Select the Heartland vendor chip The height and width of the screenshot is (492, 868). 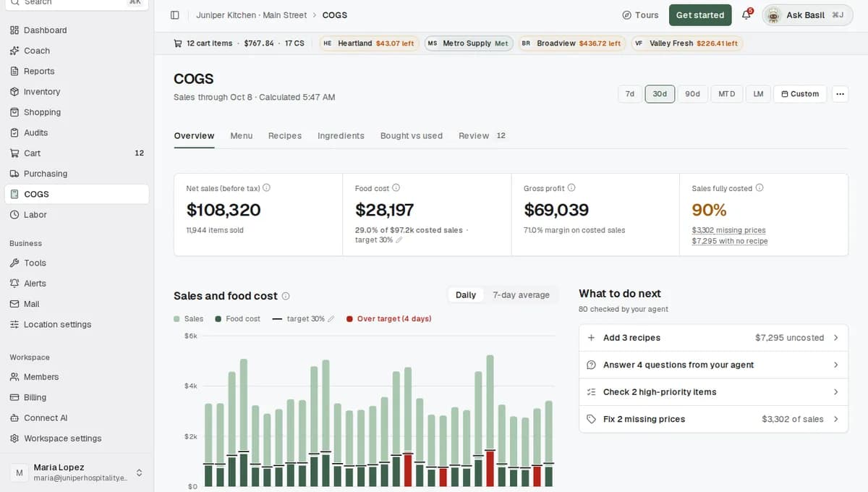click(369, 43)
